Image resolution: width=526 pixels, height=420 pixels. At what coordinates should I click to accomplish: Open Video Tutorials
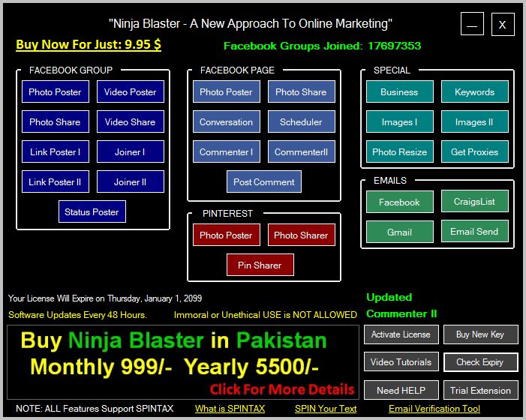point(401,361)
